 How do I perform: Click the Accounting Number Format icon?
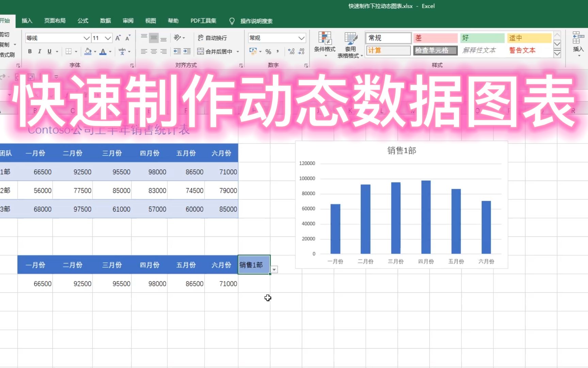(253, 51)
